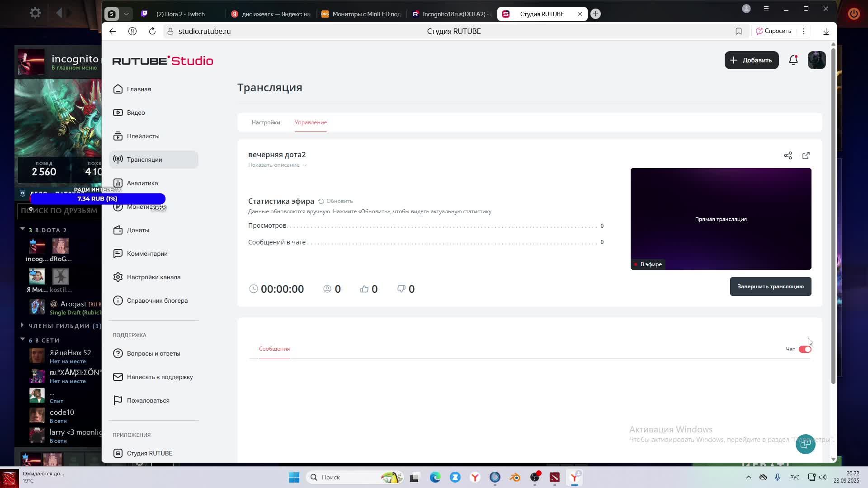The width and height of the screenshot is (868, 488).
Task: Switch to the Настройки tab
Action: pyautogui.click(x=266, y=122)
